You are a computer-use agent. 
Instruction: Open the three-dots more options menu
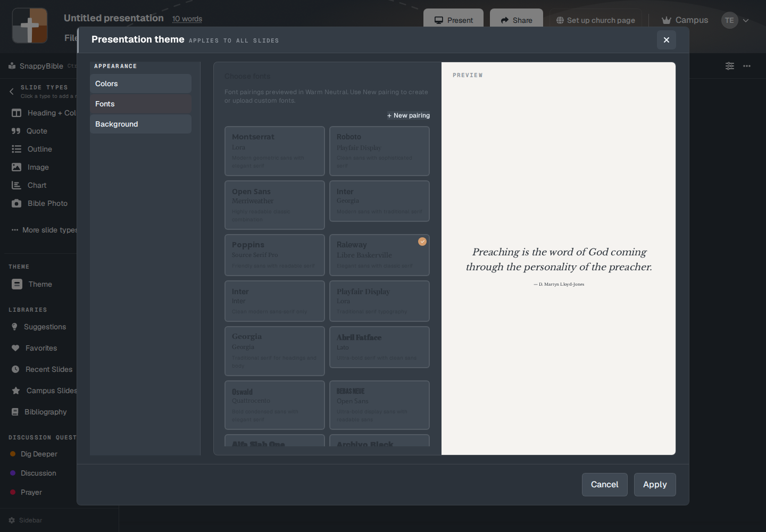[747, 66]
